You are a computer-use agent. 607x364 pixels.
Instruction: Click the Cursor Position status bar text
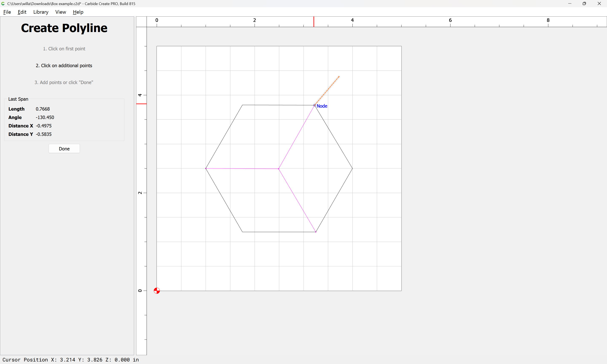(x=71, y=360)
